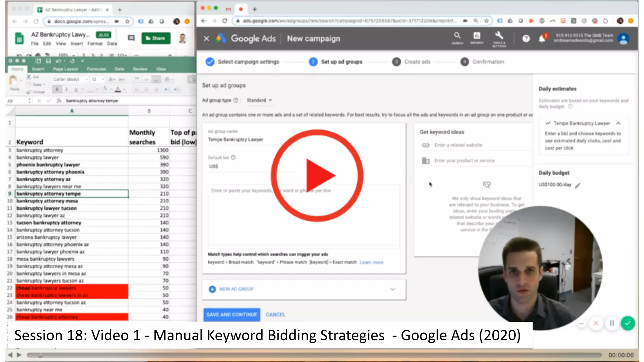
Task: Click the fill color bucket in Excel
Action: tap(105, 89)
